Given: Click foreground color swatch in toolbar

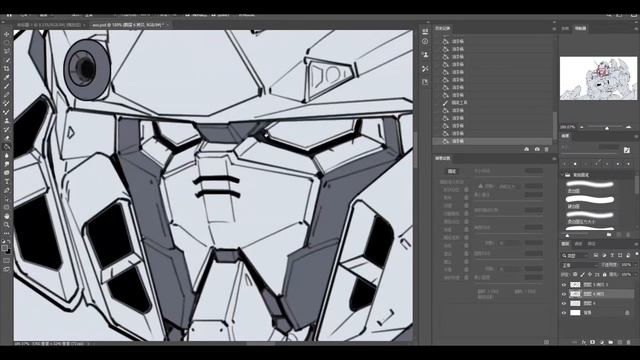Looking at the screenshot, I should tap(4, 248).
